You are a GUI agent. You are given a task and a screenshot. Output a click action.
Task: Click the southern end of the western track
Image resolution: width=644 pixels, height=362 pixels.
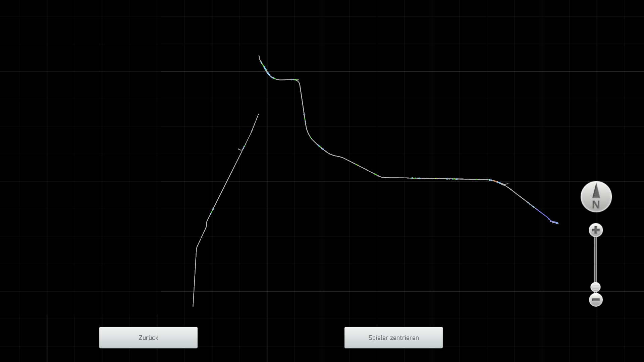193,306
